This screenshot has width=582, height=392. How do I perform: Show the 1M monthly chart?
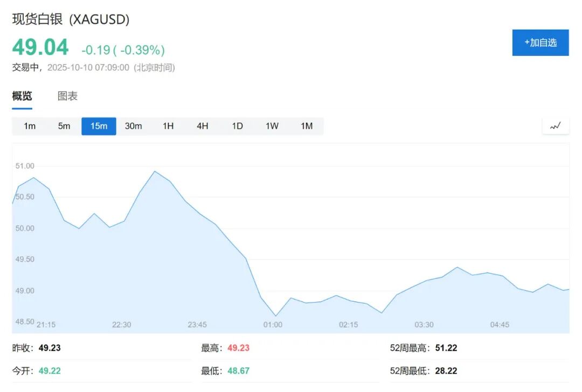coord(307,126)
